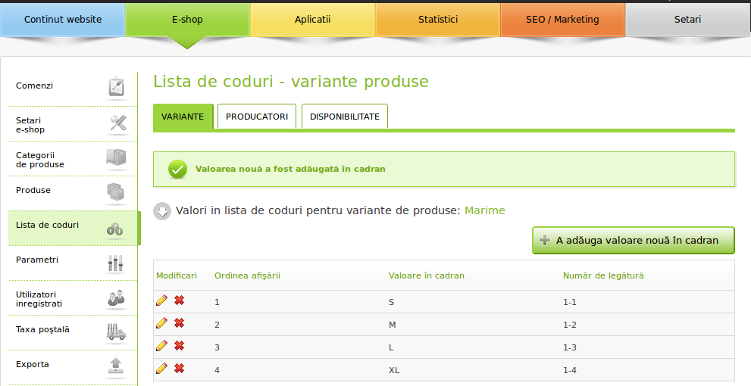Viewport: 751px width, 386px height.
Task: Open the SEO / Marketing top menu
Action: click(x=563, y=20)
